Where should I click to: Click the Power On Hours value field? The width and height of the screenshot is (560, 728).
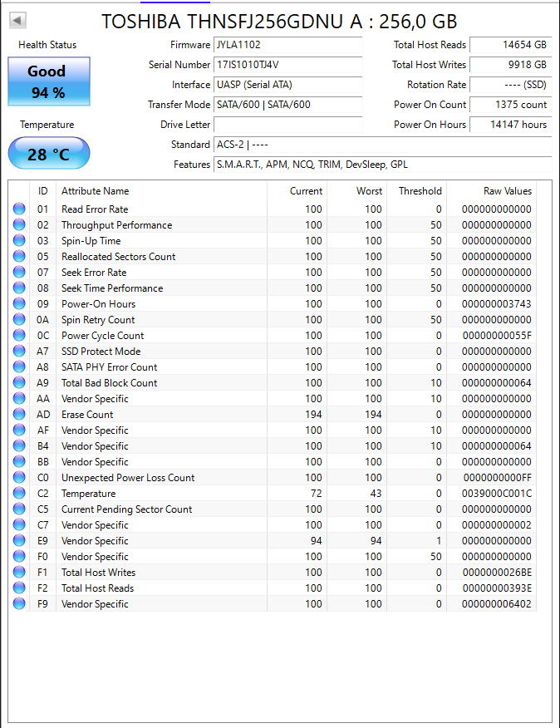coord(511,125)
